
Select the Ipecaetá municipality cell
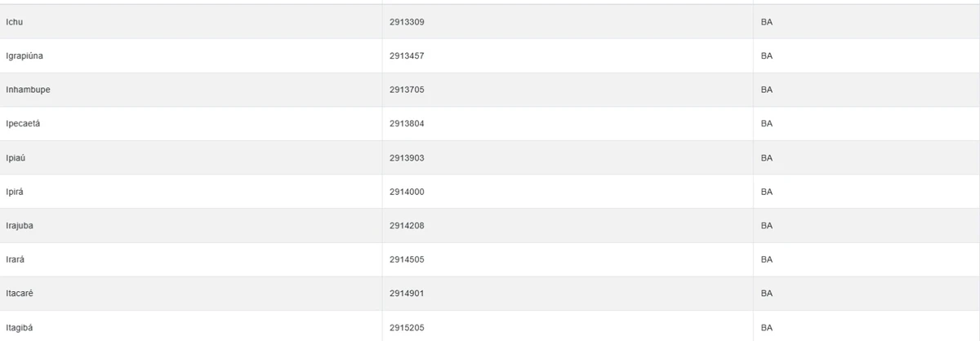click(23, 124)
